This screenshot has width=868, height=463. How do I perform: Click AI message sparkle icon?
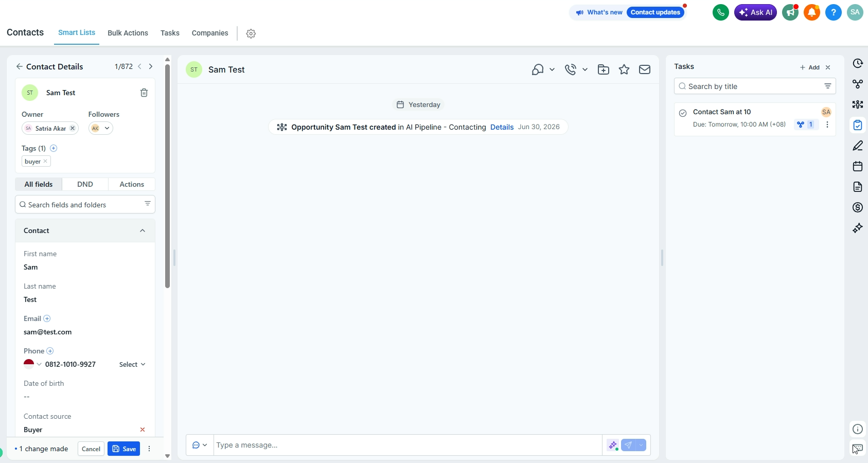click(x=612, y=445)
